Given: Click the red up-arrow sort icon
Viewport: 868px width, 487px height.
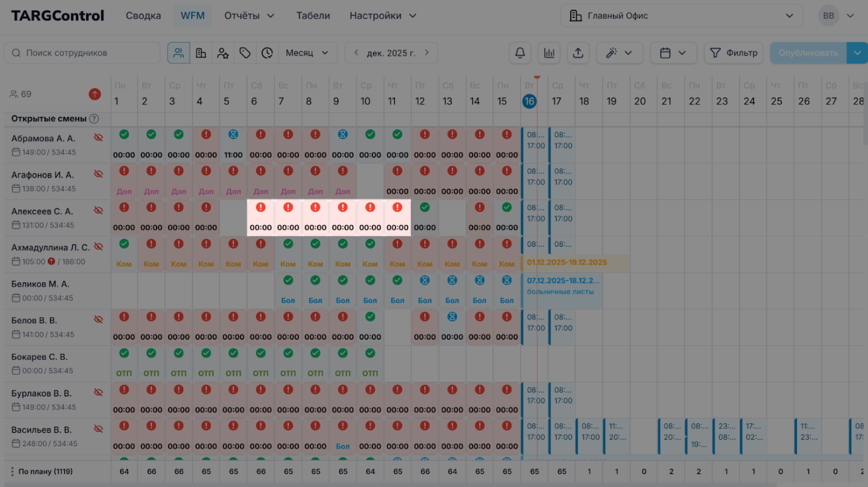Looking at the screenshot, I should click(x=95, y=94).
